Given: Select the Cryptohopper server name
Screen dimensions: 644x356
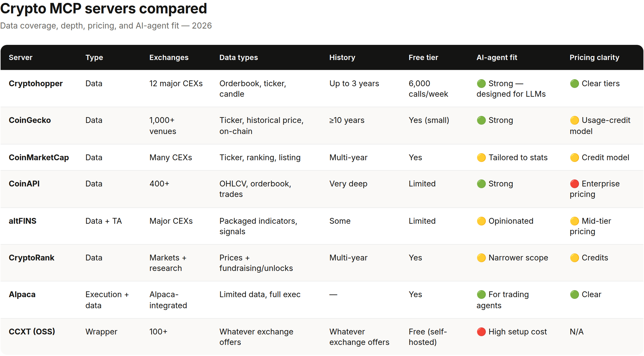Looking at the screenshot, I should tap(36, 84).
